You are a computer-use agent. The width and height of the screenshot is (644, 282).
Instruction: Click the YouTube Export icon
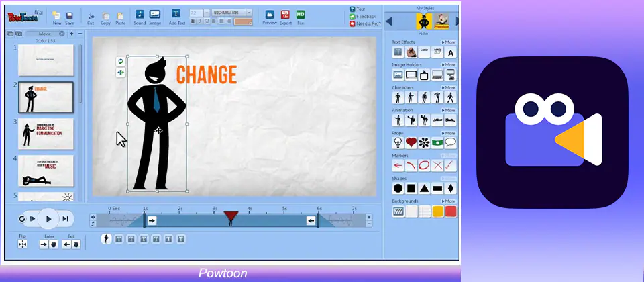[285, 15]
